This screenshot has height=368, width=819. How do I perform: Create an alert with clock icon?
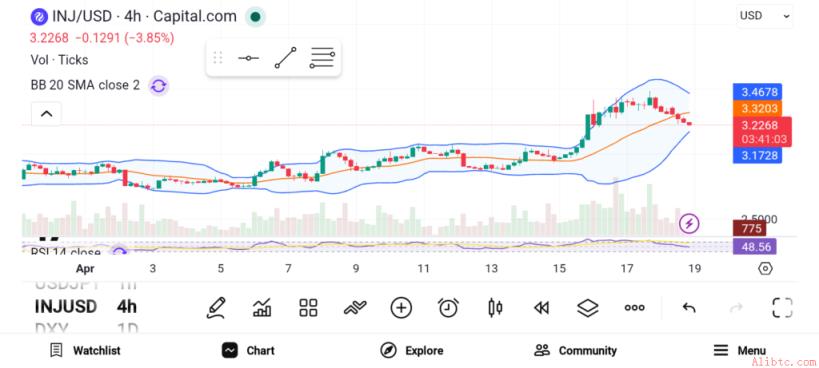point(448,307)
